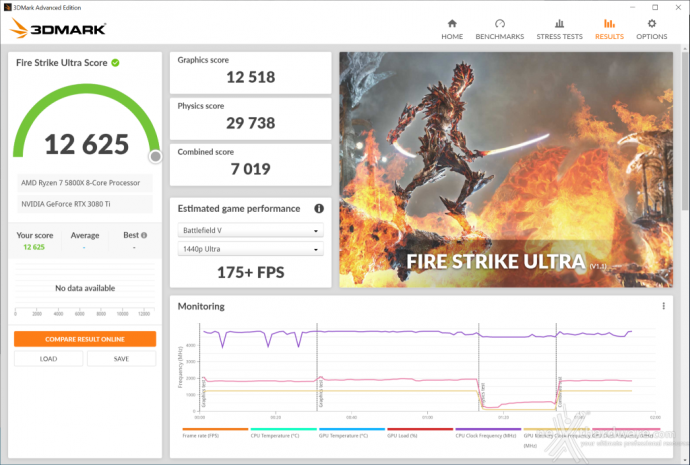Click the LOAD button
The image size is (690, 465).
pyautogui.click(x=48, y=359)
